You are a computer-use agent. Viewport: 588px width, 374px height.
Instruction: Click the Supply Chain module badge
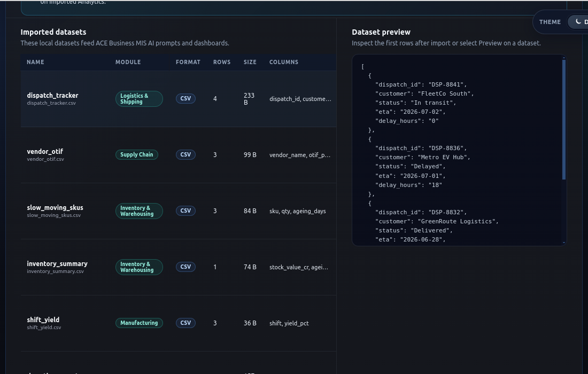pos(136,155)
